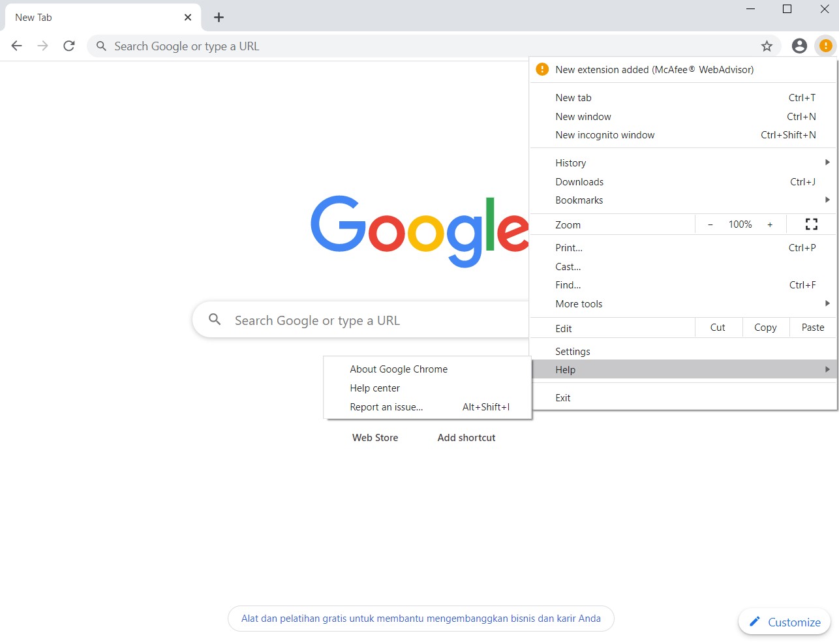Open About Google Chrome
The width and height of the screenshot is (839, 644).
pyautogui.click(x=428, y=369)
